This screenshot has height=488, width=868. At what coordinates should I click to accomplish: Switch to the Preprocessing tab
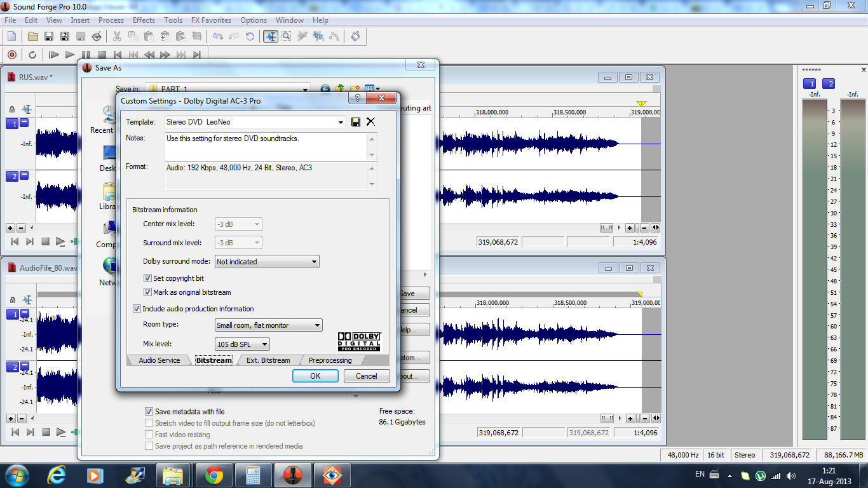click(x=330, y=360)
